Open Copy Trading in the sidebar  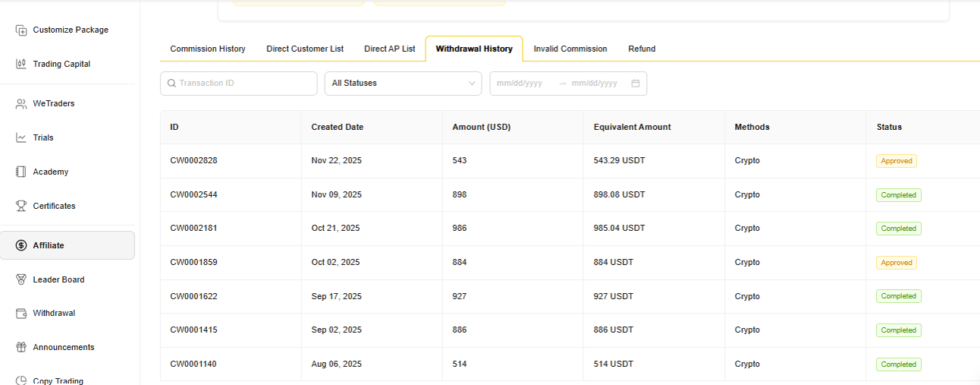58,380
